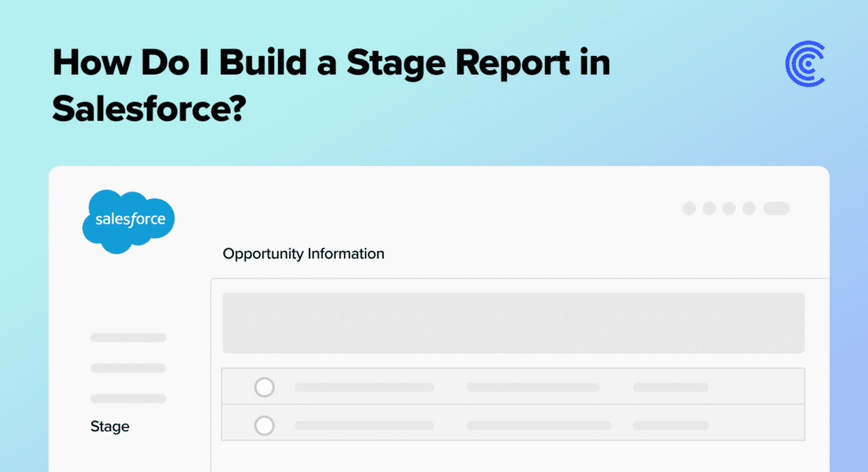Click the shortest placeholder bar in the first row
The height and width of the screenshot is (472, 868).
coord(670,387)
